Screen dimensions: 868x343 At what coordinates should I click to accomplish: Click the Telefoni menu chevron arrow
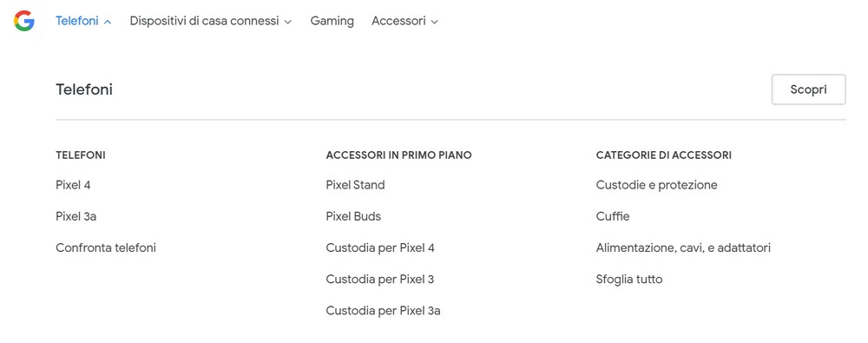pyautogui.click(x=108, y=22)
